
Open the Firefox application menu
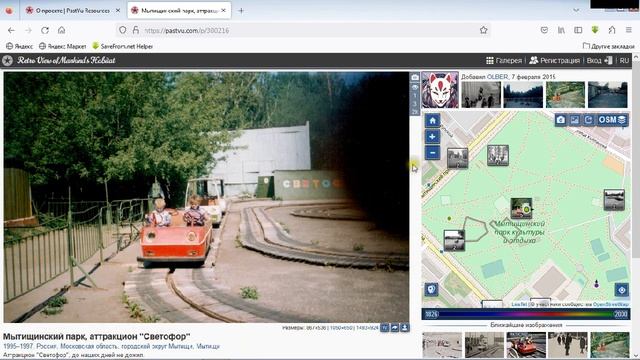tap(629, 30)
